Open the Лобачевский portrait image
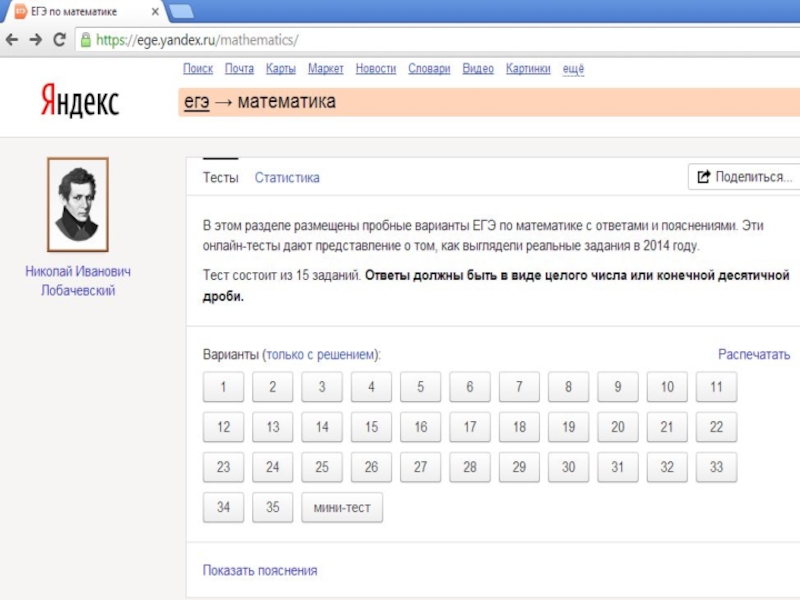Image resolution: width=800 pixels, height=600 pixels. 77,205
